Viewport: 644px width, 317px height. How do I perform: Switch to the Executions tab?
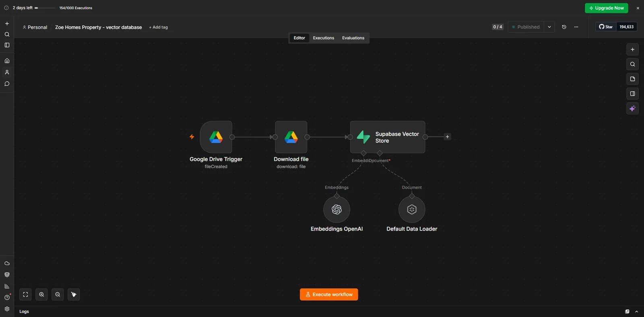tap(324, 38)
